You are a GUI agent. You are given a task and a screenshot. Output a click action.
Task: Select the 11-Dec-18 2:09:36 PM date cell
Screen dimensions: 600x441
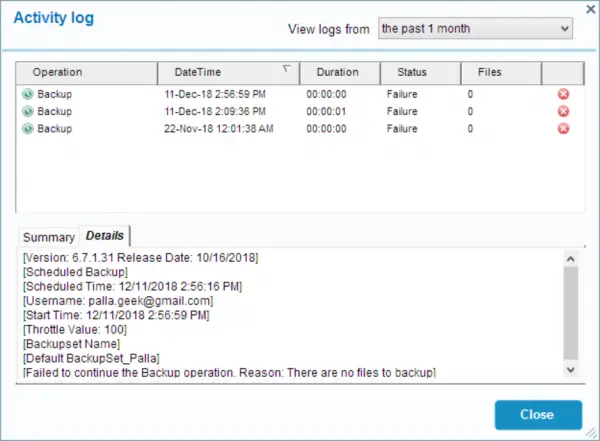pos(215,111)
